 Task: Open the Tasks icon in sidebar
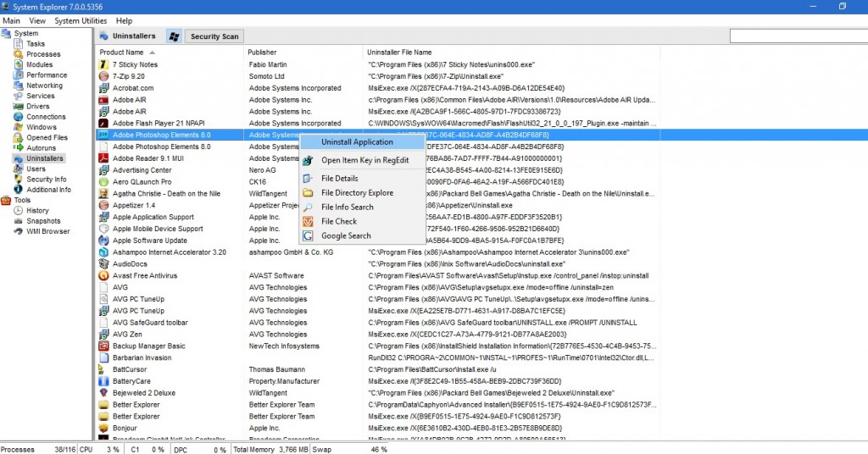[x=19, y=44]
